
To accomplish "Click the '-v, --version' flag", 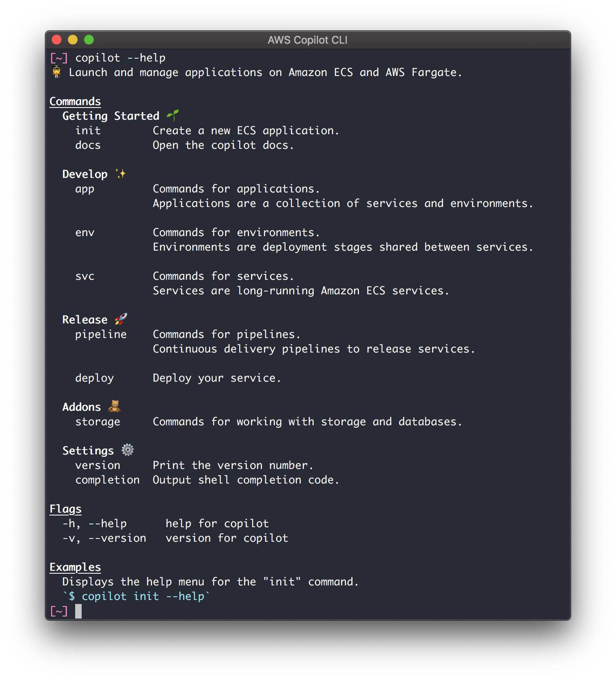I will point(104,538).
